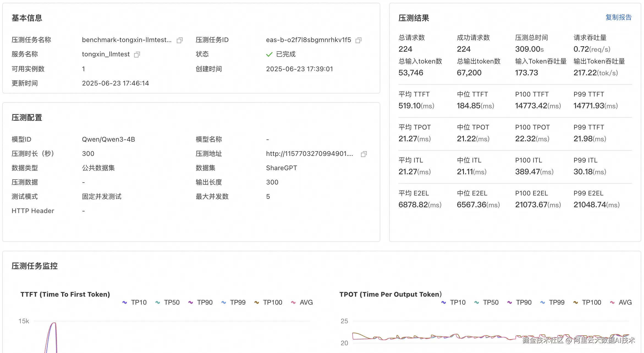Click the P100 E2EL value 21073.67 ms
The width and height of the screenshot is (644, 353).
(538, 205)
